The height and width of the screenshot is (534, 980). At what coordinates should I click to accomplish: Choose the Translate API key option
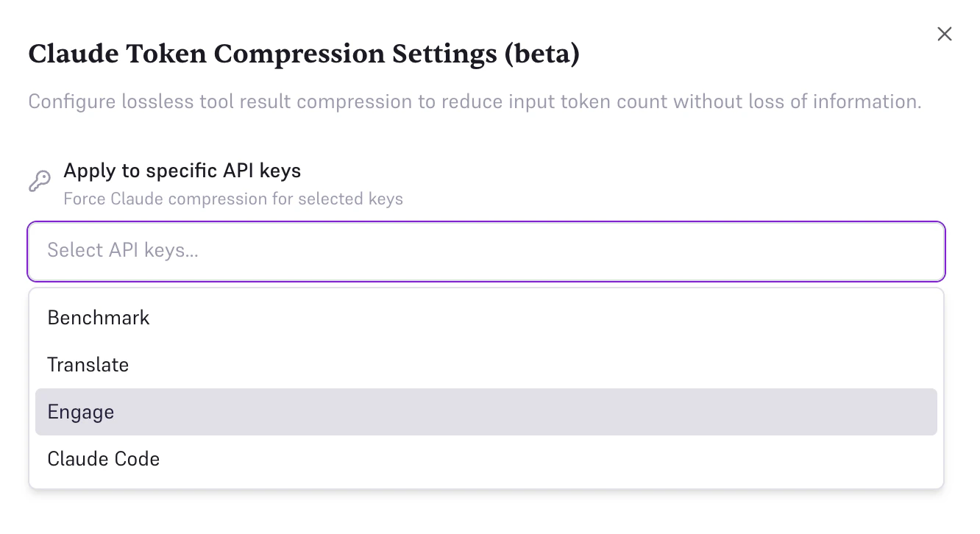(88, 365)
